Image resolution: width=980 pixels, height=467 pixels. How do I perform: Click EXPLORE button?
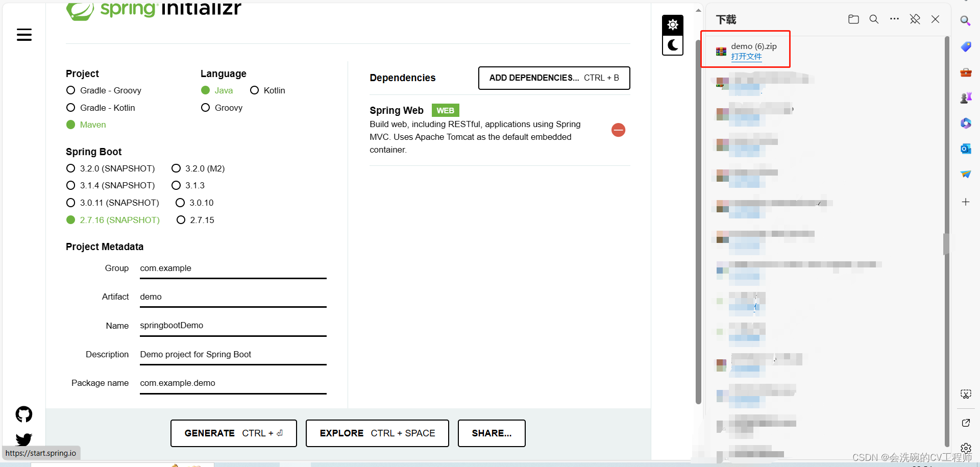coord(377,433)
